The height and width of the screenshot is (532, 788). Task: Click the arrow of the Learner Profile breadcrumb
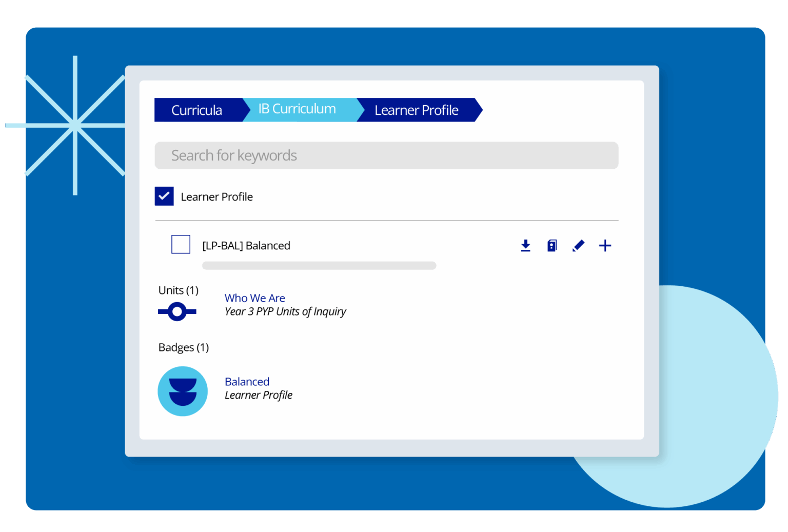point(475,110)
